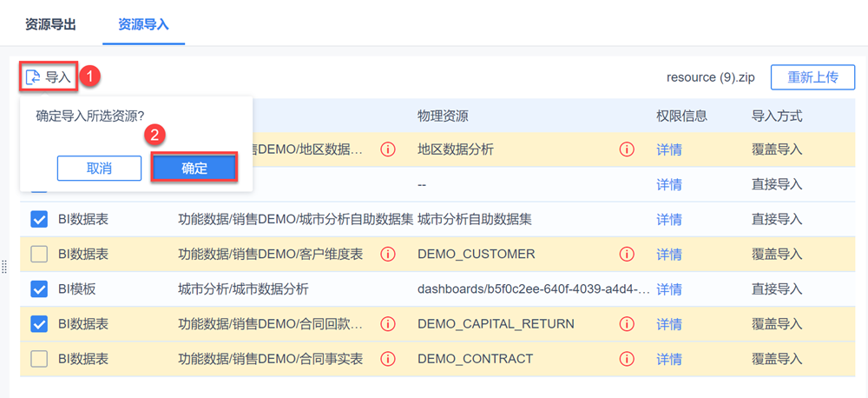Click the alert icon beside DEMO_CAPITAL_RETURN
The image size is (868, 398).
[x=627, y=323]
